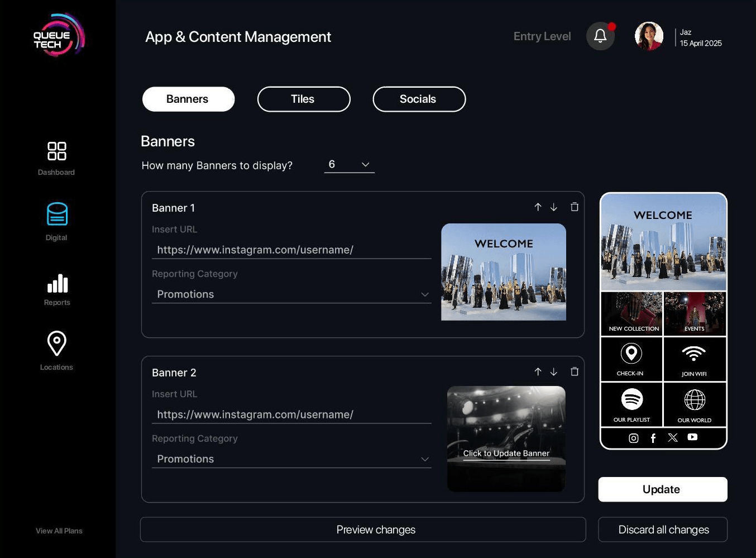Viewport: 756px width, 558px height.
Task: Open the Digital section icon
Action: [x=56, y=214]
